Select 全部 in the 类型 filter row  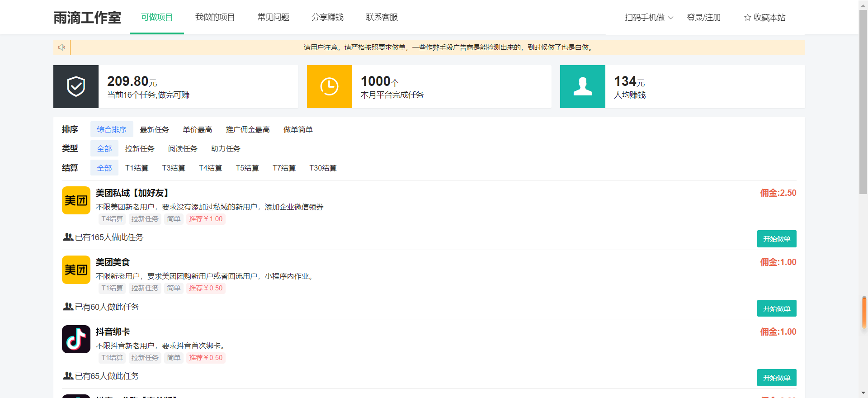click(104, 148)
